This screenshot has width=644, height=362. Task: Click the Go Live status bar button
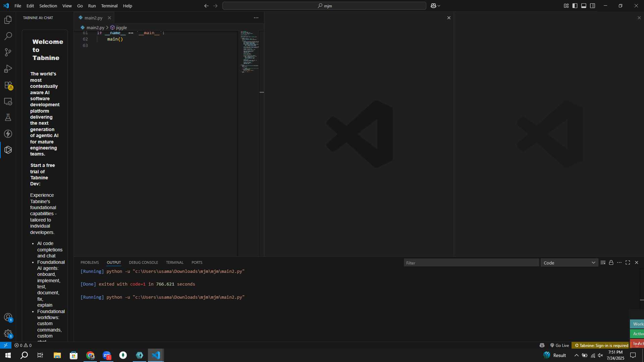point(559,345)
